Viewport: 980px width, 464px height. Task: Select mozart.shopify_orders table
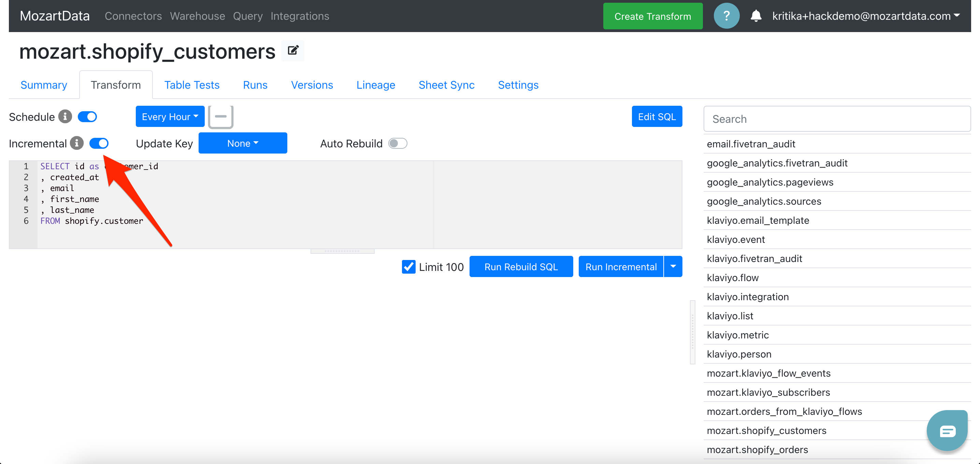837,450
